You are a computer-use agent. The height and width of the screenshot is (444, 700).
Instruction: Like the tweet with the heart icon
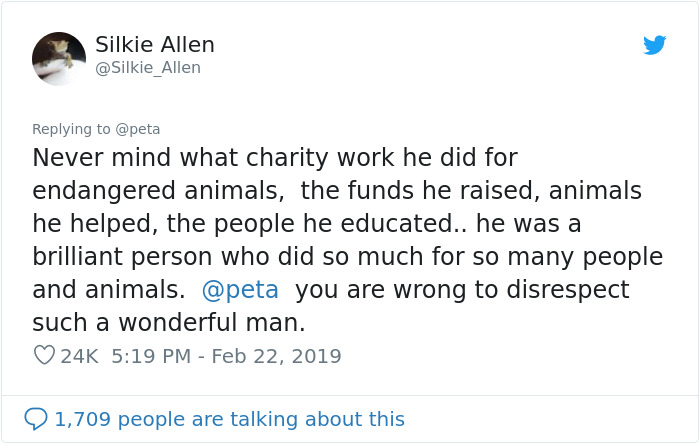pyautogui.click(x=43, y=355)
